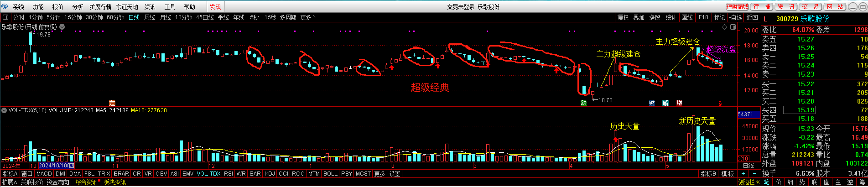868x187 pixels.
Task: Expand the main chart title dropdown arrow
Action: (62, 27)
